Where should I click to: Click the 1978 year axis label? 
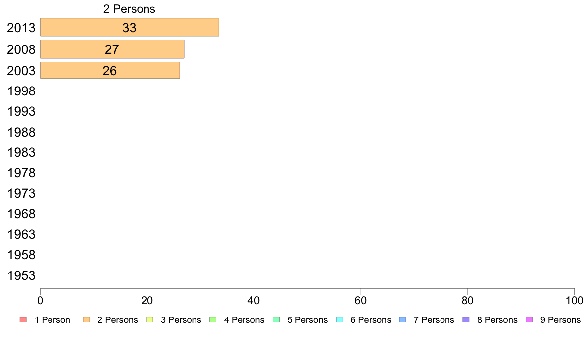[21, 173]
